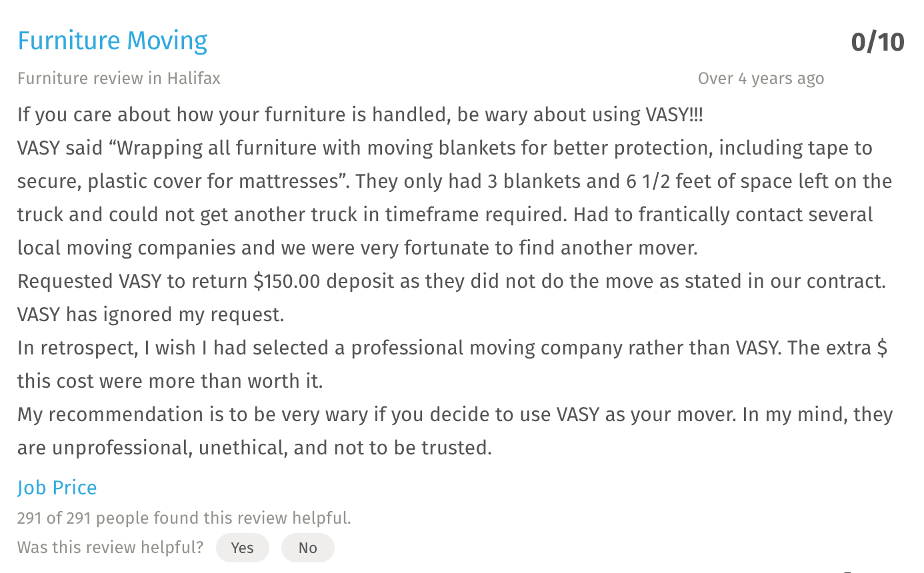Image resolution: width=924 pixels, height=573 pixels.
Task: Click the 'VASY has ignored my request.' line
Action: 151,314
